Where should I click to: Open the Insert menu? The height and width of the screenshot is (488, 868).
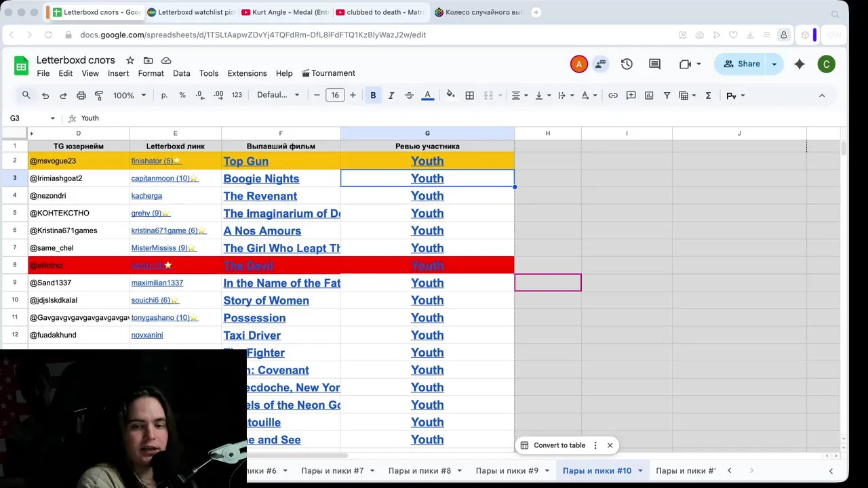tap(118, 73)
